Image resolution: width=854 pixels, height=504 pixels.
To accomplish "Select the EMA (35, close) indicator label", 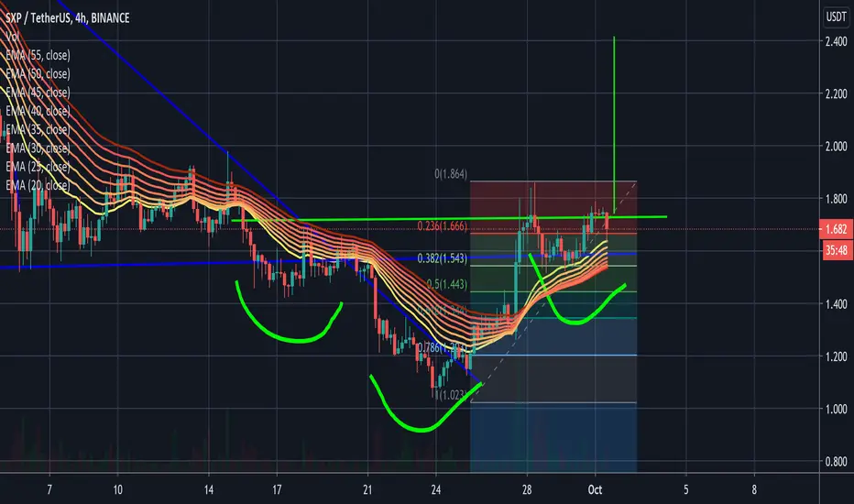I will (38, 129).
